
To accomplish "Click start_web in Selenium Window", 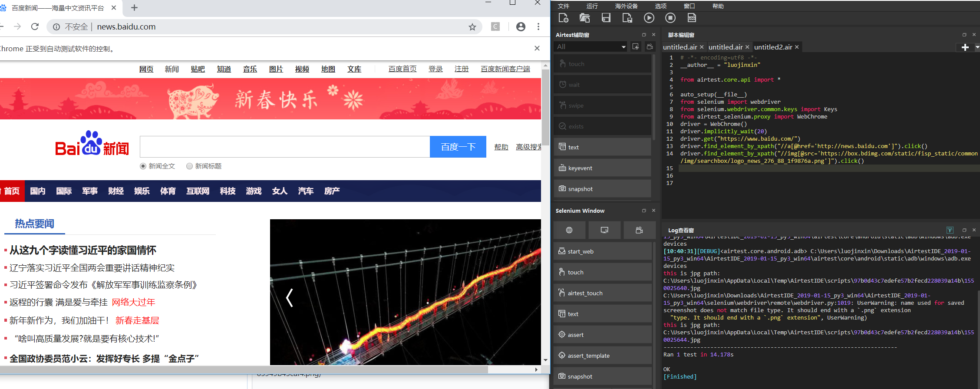I will tap(603, 251).
